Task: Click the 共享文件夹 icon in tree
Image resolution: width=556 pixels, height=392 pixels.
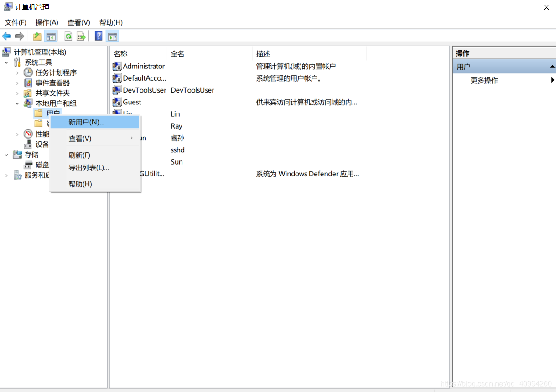Action: tap(28, 93)
